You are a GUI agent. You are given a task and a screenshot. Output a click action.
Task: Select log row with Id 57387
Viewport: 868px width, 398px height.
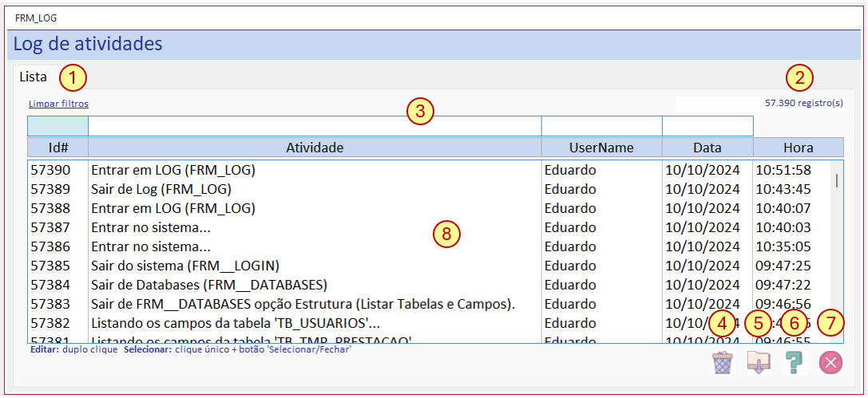pyautogui.click(x=429, y=227)
